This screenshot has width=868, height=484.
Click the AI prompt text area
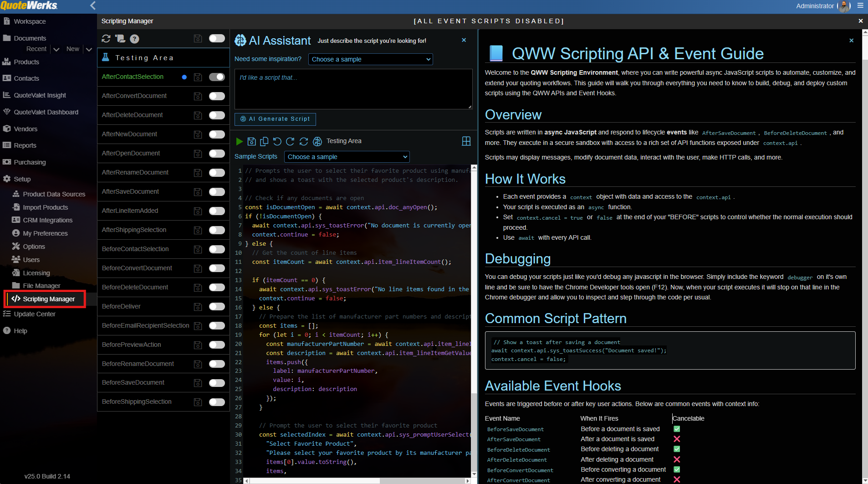(353, 89)
